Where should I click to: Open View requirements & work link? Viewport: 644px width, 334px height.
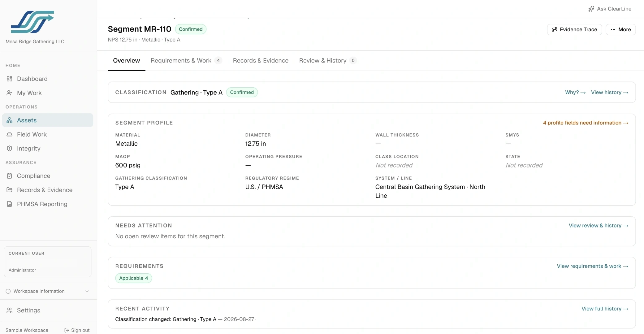point(593,266)
